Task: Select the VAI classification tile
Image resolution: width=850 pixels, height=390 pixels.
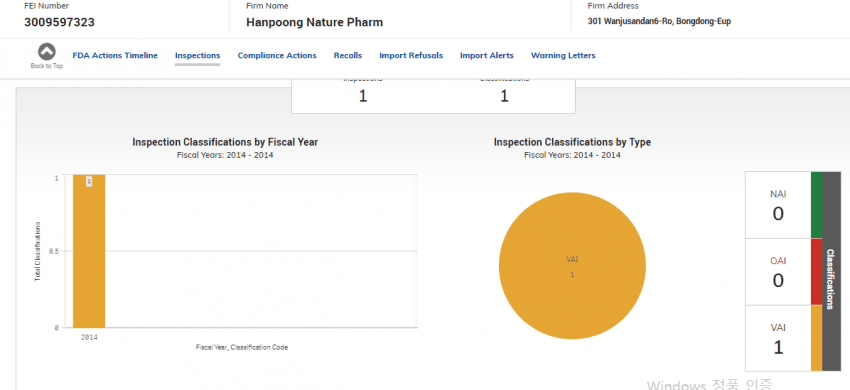Action: (778, 339)
